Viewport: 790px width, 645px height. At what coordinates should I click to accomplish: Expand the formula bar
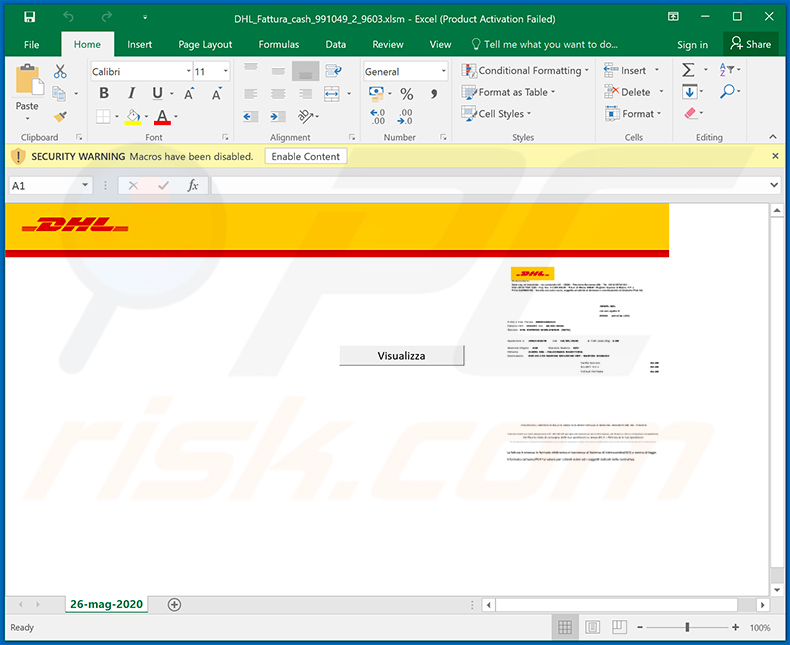pyautogui.click(x=774, y=185)
